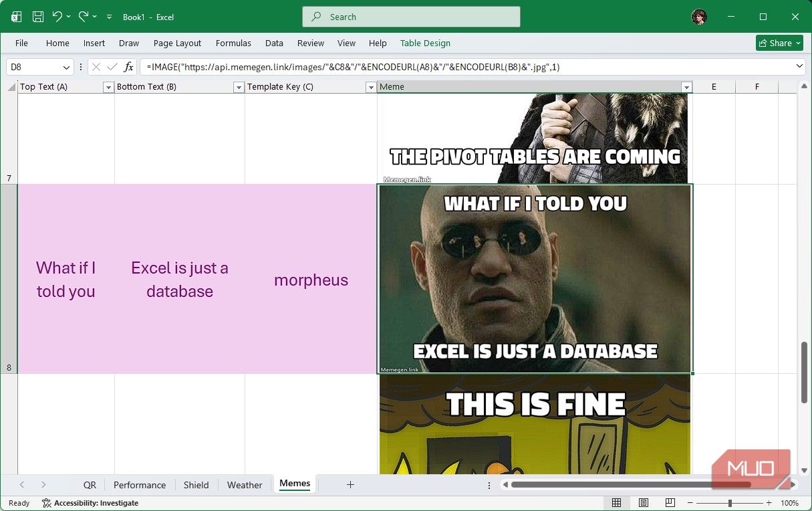Viewport: 812px width, 511px height.
Task: Add a new sheet with plus icon
Action: click(350, 485)
